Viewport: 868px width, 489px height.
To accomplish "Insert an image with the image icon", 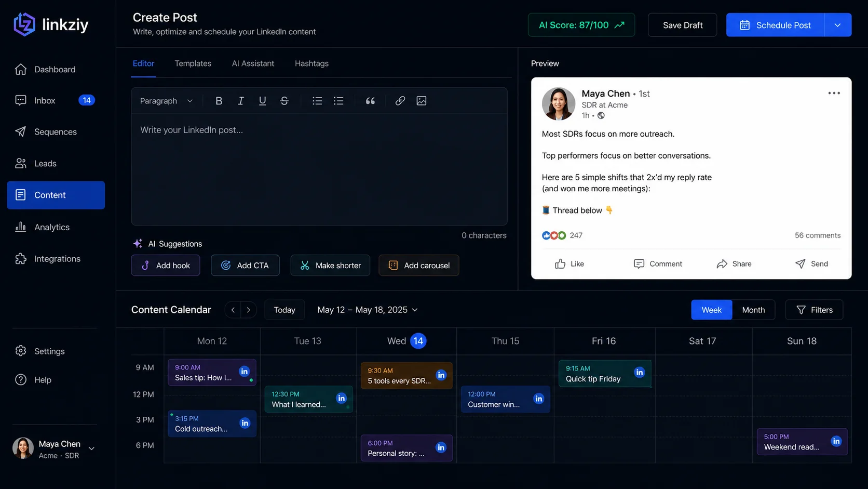I will 422,101.
